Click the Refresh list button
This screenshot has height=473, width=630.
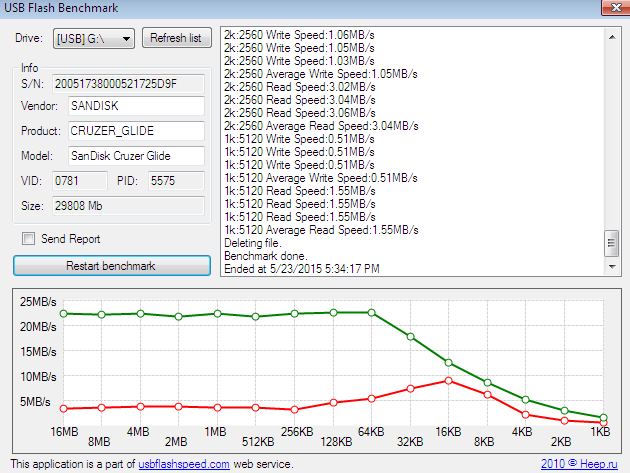point(176,38)
